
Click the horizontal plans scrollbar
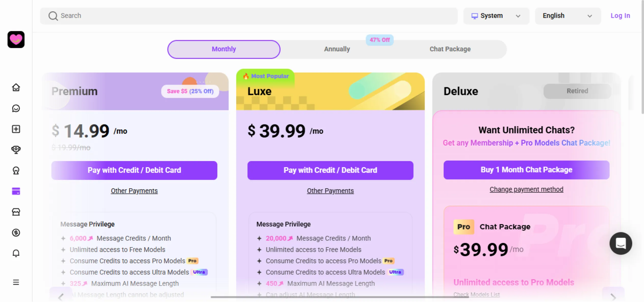340,297
